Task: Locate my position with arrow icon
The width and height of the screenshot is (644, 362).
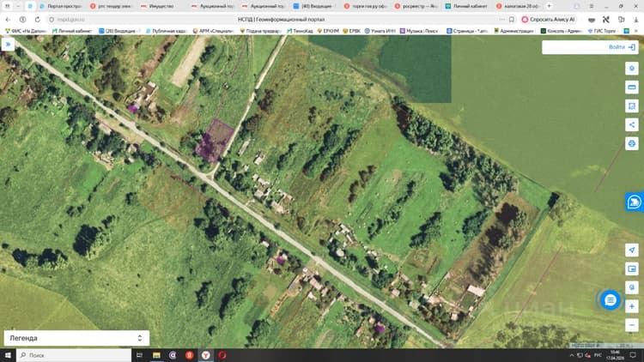Action: (632, 250)
